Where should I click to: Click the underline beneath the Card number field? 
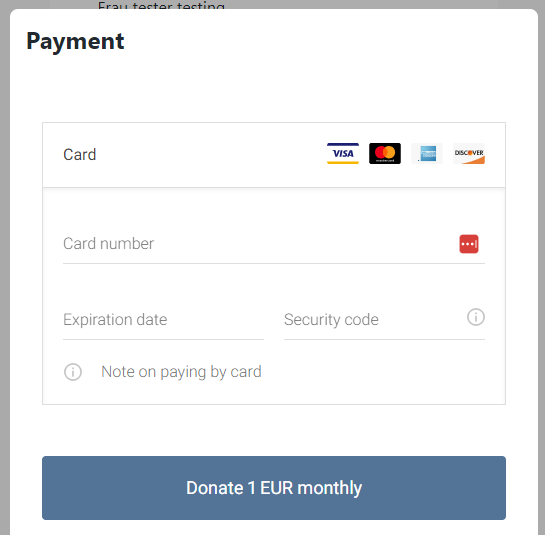pos(274,264)
